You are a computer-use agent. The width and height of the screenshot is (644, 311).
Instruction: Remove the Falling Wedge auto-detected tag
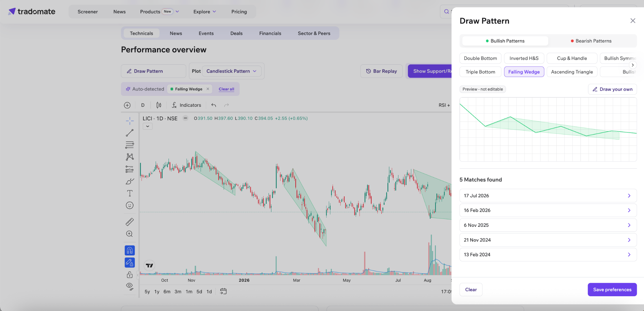[x=208, y=89]
